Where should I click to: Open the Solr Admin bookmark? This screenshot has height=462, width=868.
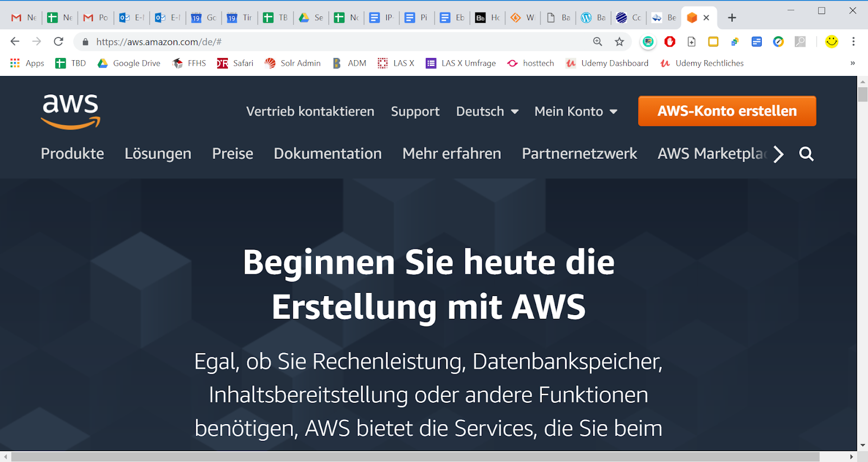293,63
